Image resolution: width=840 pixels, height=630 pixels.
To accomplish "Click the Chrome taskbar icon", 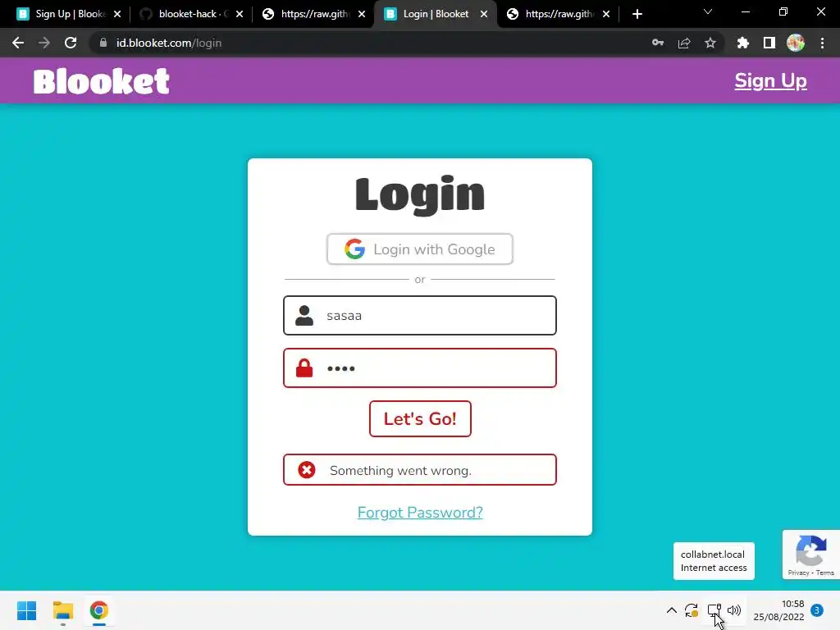I will 99,610.
